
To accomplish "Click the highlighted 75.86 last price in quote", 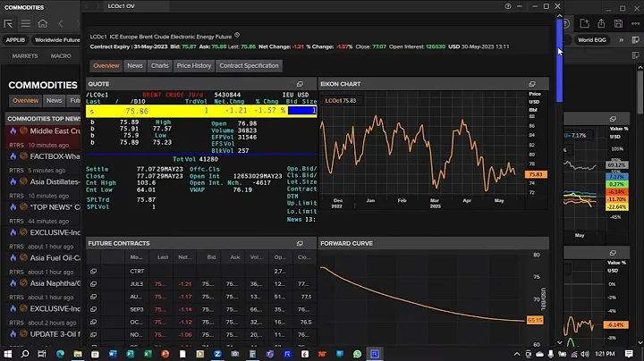I will 137,111.
